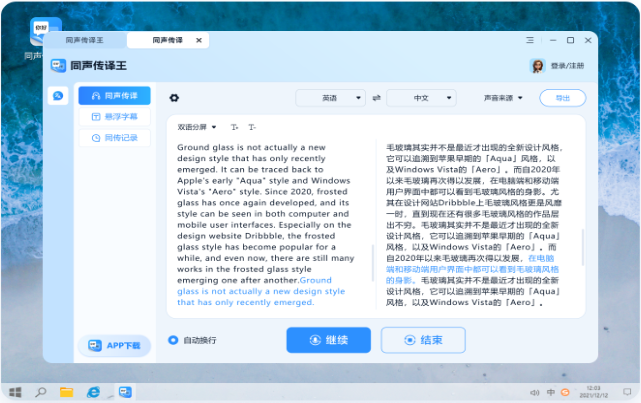The width and height of the screenshot is (641, 403).
Task: Click the highlighted blue English sentence
Action: click(261, 291)
